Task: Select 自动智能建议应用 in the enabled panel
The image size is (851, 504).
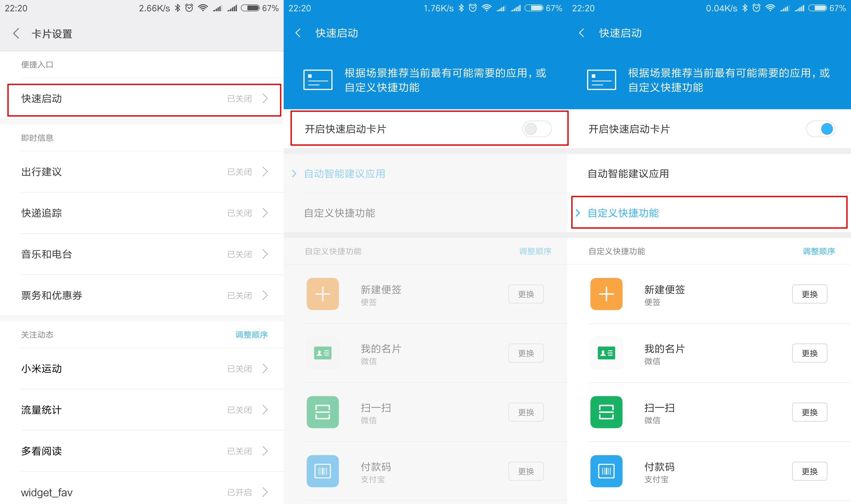Action: pos(628,174)
